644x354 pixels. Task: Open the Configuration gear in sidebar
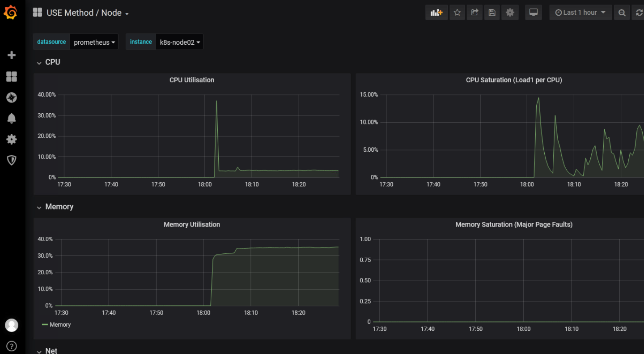coord(12,139)
